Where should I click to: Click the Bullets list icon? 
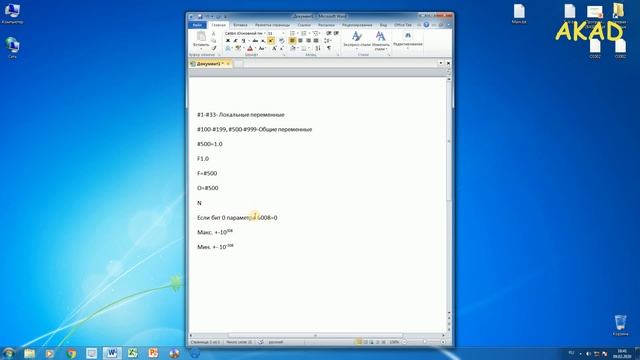tap(292, 33)
